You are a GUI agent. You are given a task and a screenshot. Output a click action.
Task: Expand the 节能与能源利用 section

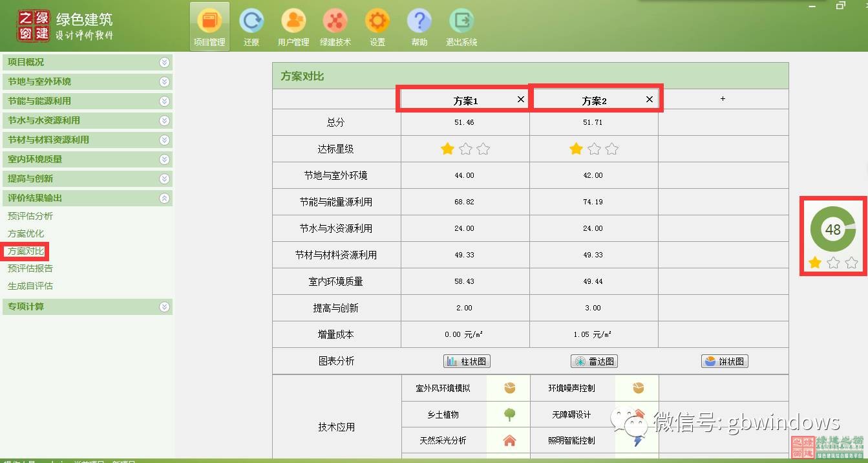[164, 101]
